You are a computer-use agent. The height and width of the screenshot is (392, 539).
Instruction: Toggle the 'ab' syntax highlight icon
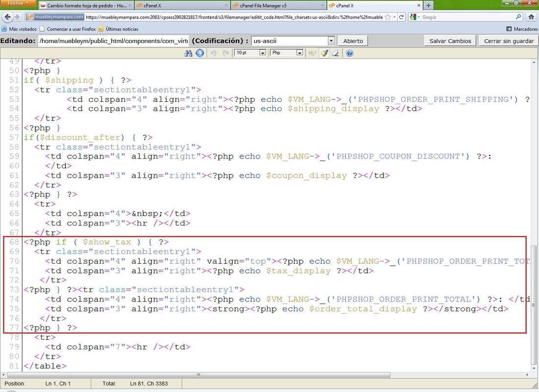(312, 53)
